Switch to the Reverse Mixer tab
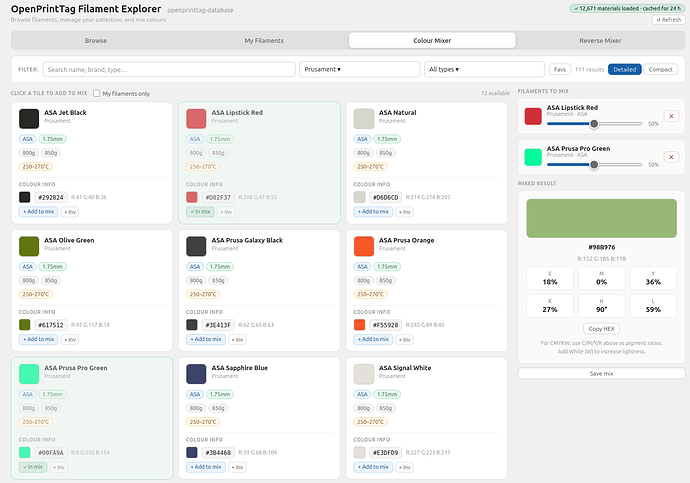Screen dimensions: 690x483 tap(600, 40)
